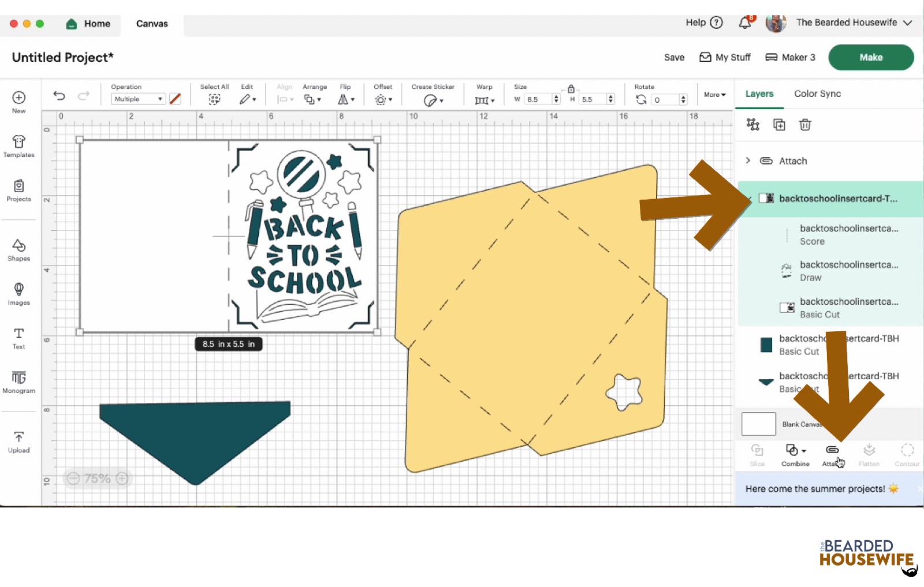Open the Shapes tool
Image resolution: width=924 pixels, height=587 pixels.
click(18, 250)
